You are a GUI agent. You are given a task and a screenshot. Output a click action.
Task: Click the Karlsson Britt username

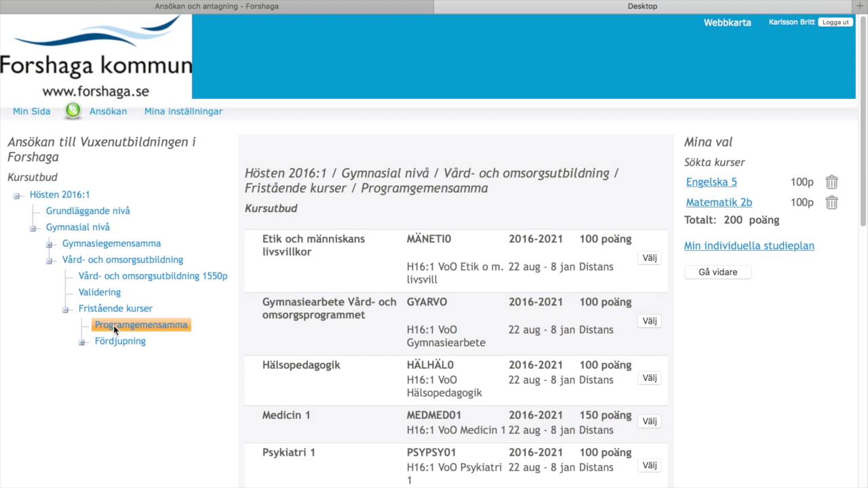pos(791,22)
